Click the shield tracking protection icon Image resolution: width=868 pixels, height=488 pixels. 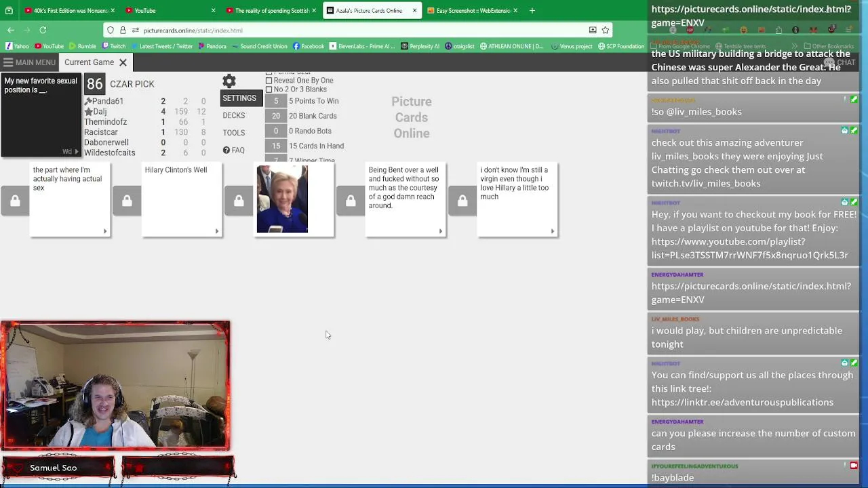click(x=111, y=30)
